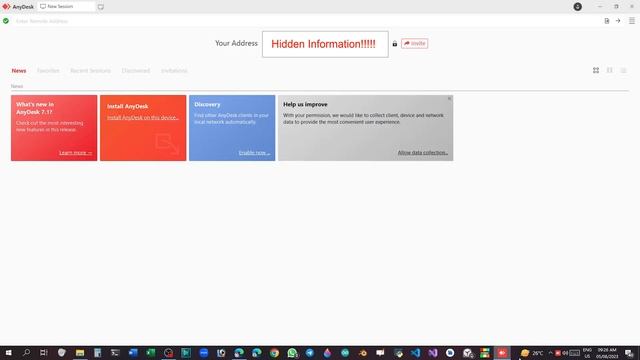Screen dimensions: 640x360
Task: Show hidden system tray icons
Action: click(x=550, y=353)
